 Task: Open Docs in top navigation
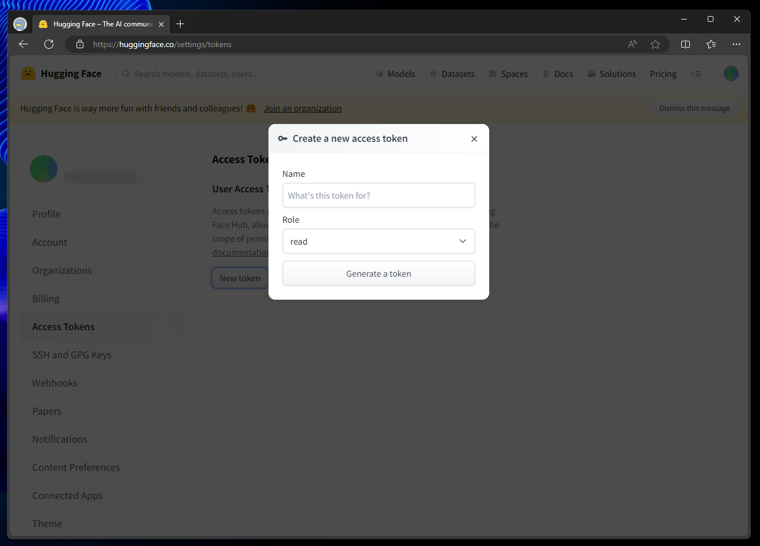pyautogui.click(x=557, y=74)
